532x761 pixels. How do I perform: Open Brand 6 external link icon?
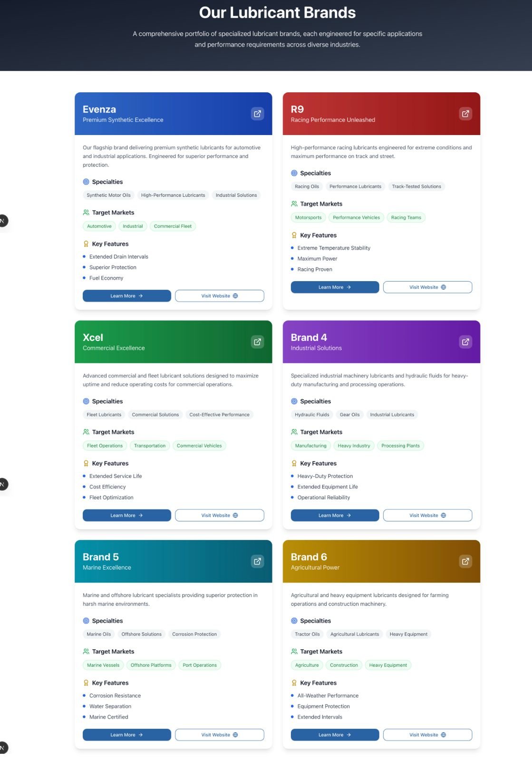pos(465,561)
